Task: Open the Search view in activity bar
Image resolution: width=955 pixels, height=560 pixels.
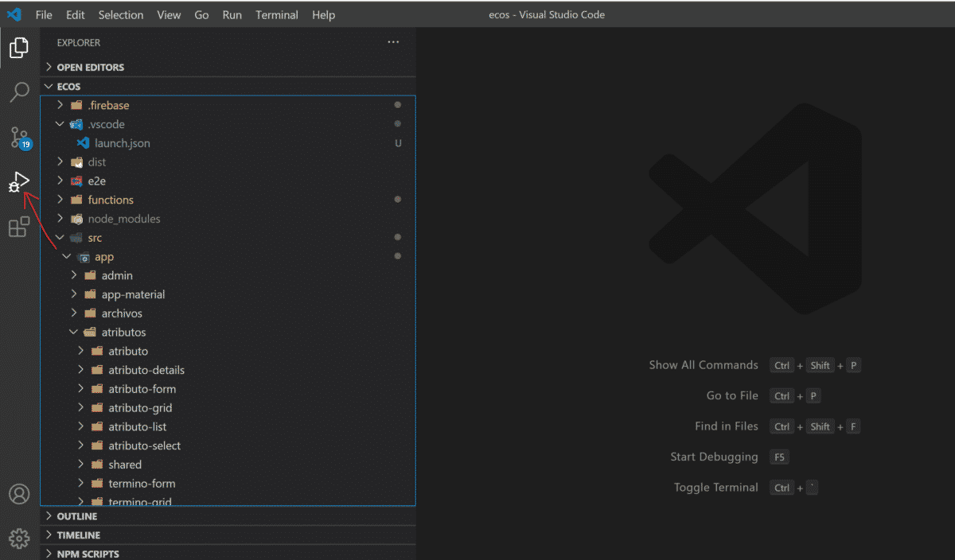Action: coord(19,92)
